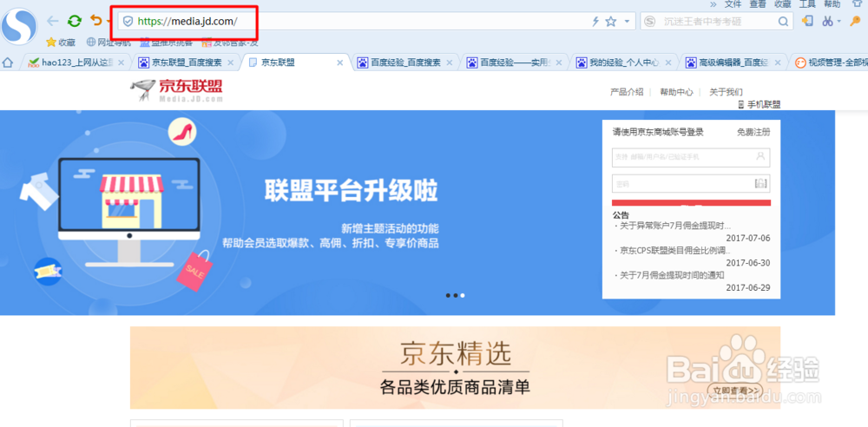This screenshot has width=868, height=427.
Task: Click the orange undo-close-tab arrow
Action: tap(96, 21)
